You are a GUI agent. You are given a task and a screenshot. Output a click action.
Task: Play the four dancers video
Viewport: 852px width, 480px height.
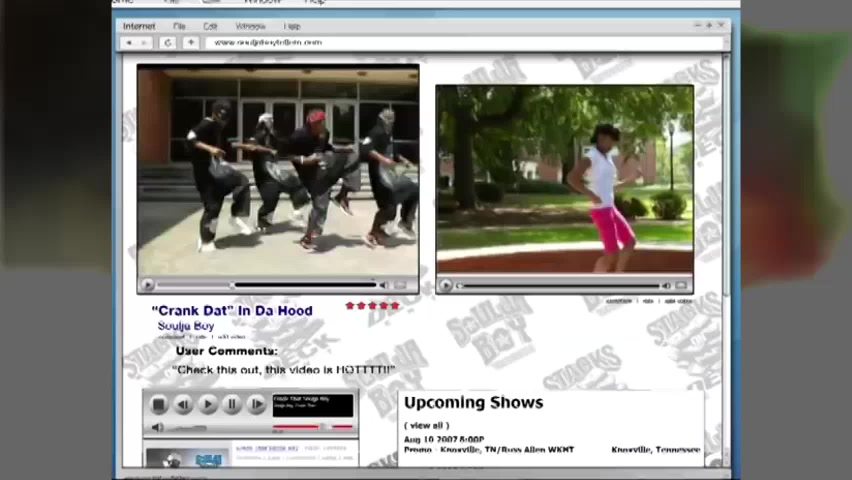point(147,285)
